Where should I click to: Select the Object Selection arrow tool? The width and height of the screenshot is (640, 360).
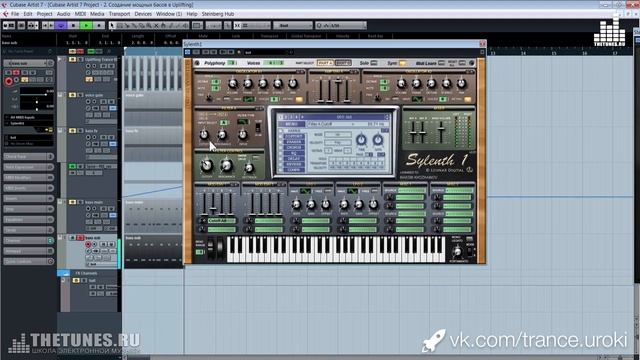pos(112,25)
